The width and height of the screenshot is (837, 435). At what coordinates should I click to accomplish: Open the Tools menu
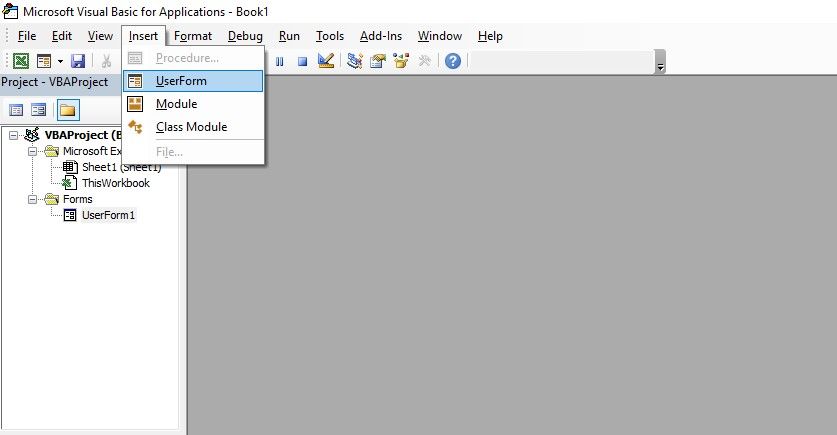click(x=329, y=36)
